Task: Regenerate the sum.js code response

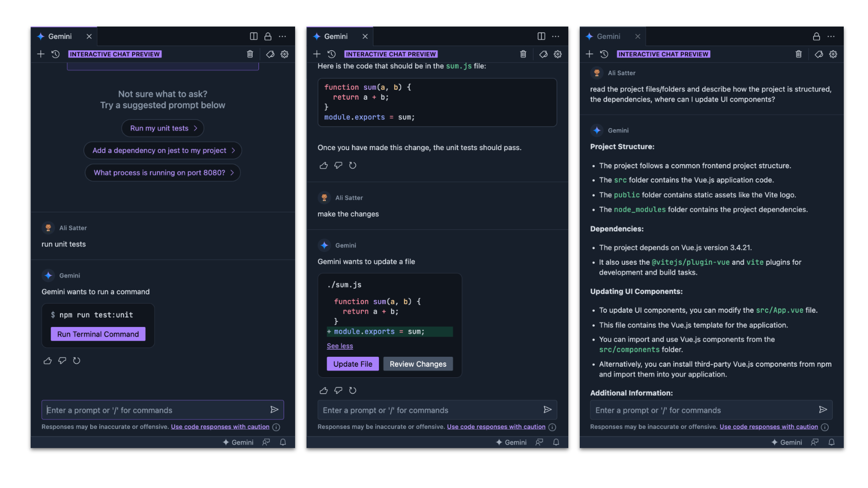Action: click(352, 166)
